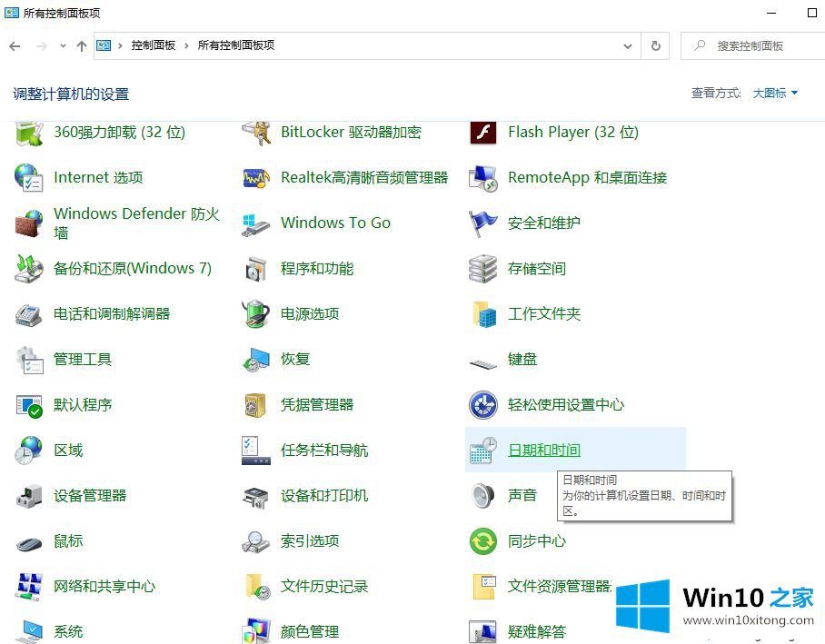Click the RemoteApp 和桌面连接 icon
Viewport: 825px width, 644px height.
pos(483,178)
